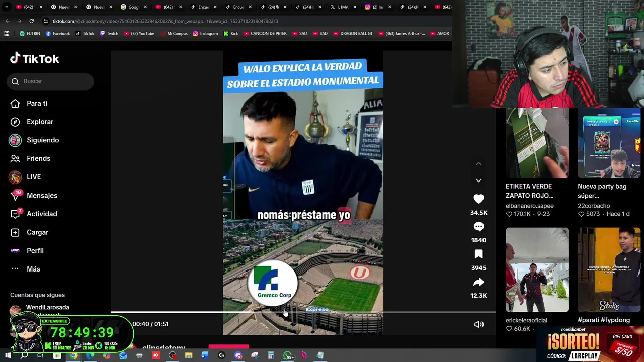Screen dimensions: 644x362
Task: Click the address bar URL
Action: (165, 21)
